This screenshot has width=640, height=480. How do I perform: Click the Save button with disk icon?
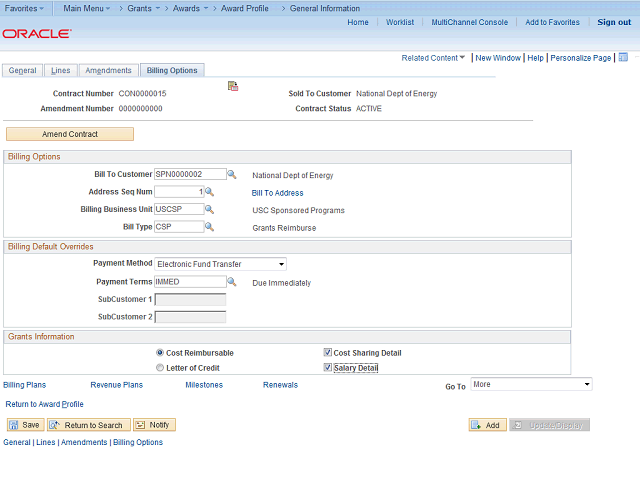click(25, 425)
